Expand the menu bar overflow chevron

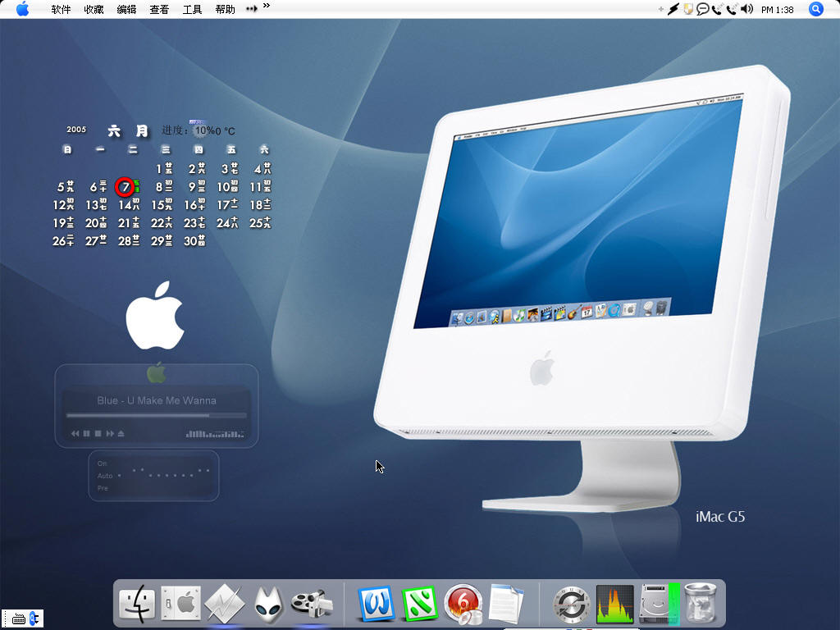[x=267, y=6]
